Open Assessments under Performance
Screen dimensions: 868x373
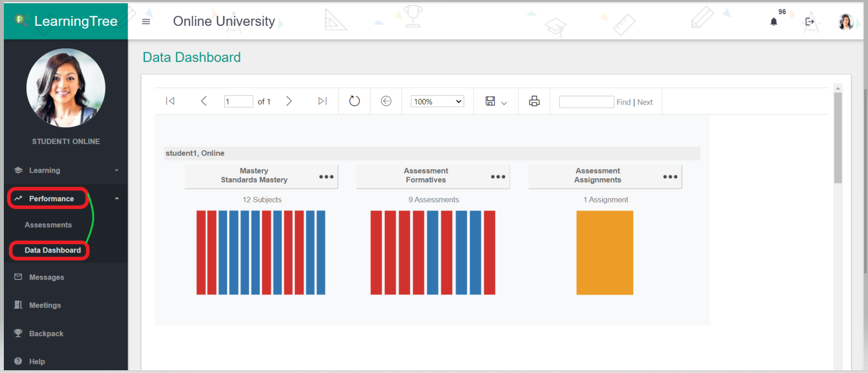pyautogui.click(x=48, y=225)
